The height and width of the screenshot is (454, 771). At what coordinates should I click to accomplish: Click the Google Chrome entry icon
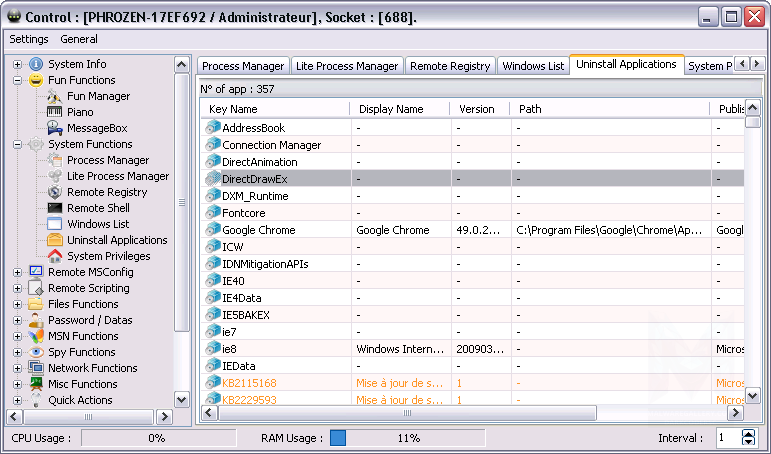[x=212, y=230]
